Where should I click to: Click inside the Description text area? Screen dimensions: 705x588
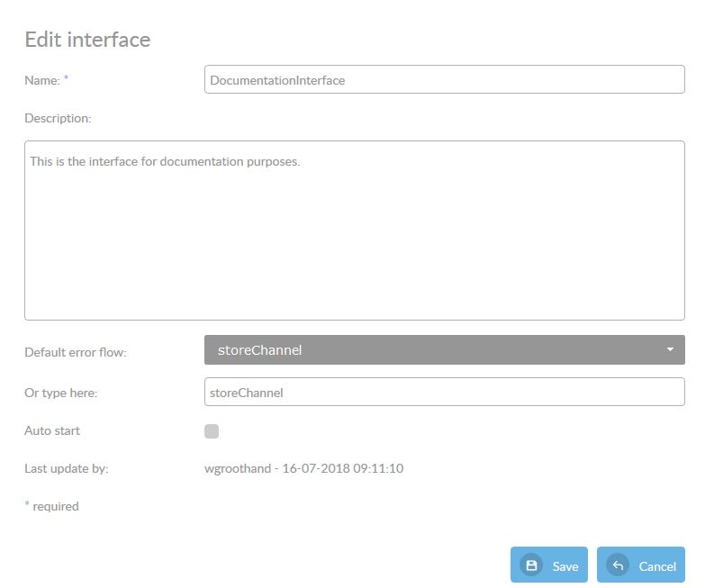tap(354, 231)
